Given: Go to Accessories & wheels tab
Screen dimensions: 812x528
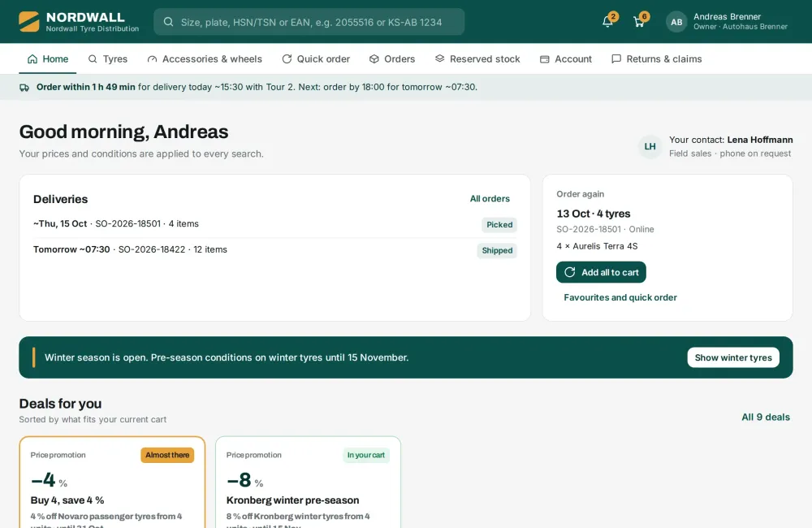Looking at the screenshot, I should click(x=205, y=59).
